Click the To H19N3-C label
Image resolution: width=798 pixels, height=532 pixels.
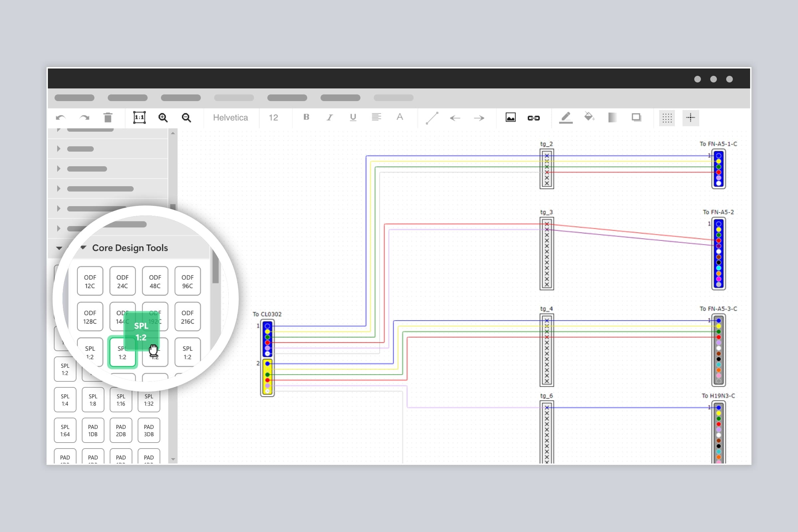(718, 396)
